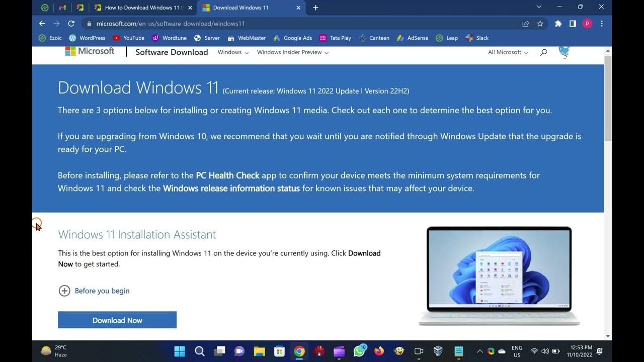Viewport: 644px width, 362px height.
Task: Open the Software Download heading link
Action: pos(172,52)
